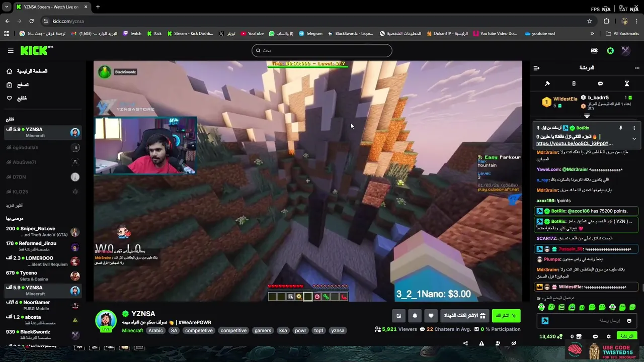Click the site search field
This screenshot has width=644, height=362.
pyautogui.click(x=321, y=50)
